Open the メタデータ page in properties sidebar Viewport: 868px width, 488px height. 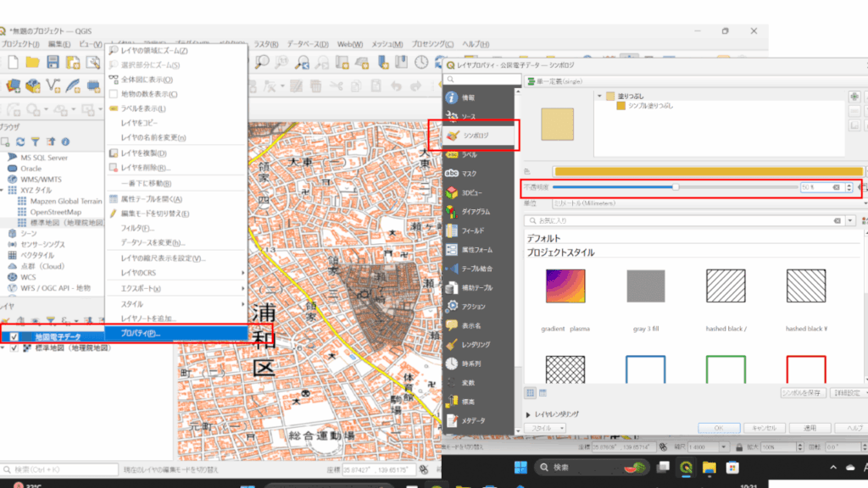[479, 421]
